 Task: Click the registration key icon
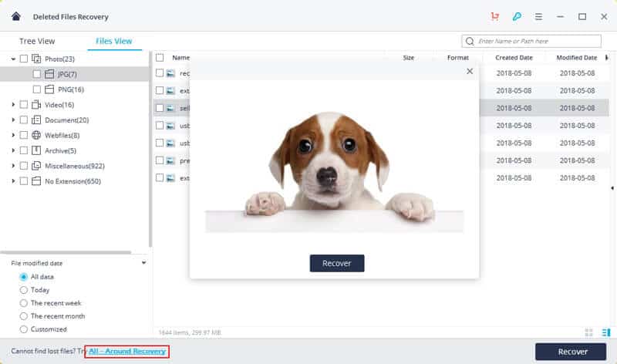click(x=517, y=16)
